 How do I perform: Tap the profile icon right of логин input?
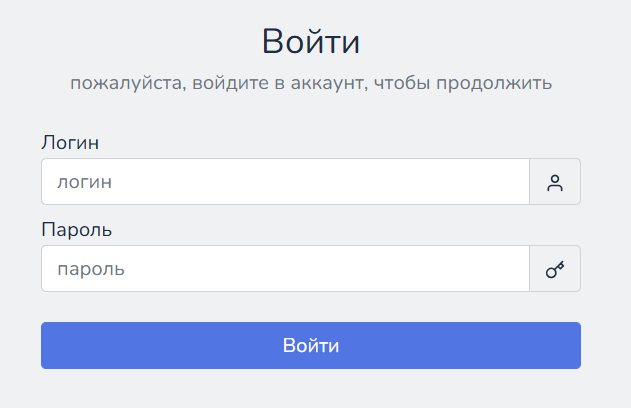point(555,182)
